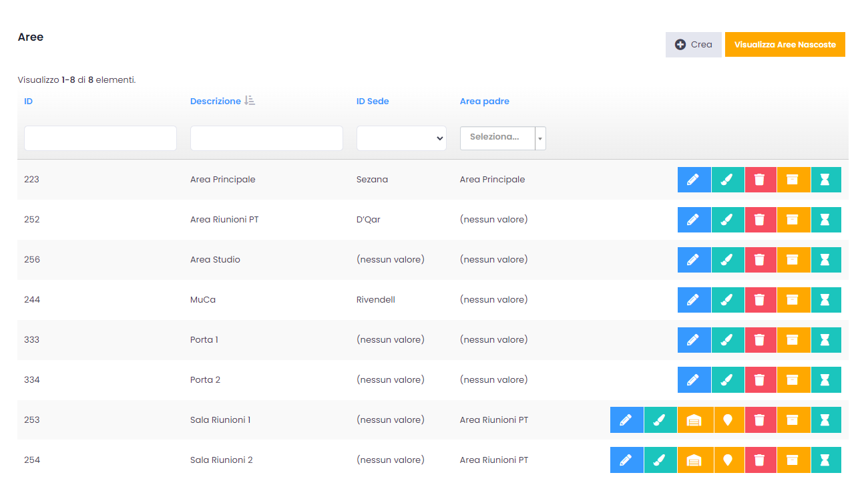Click archive box icon for MuCa row
Viewport: 868px width, 491px height.
[793, 300]
